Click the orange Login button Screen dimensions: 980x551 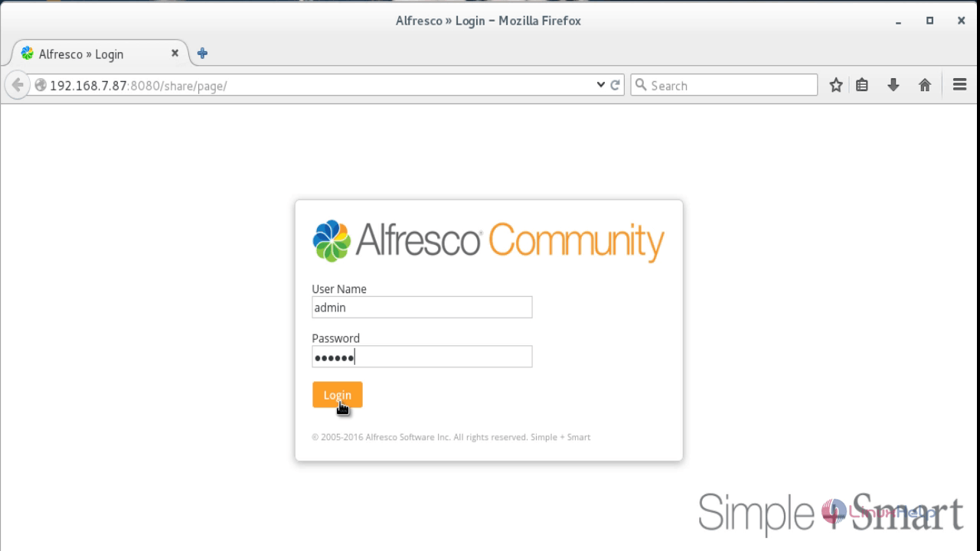(337, 395)
